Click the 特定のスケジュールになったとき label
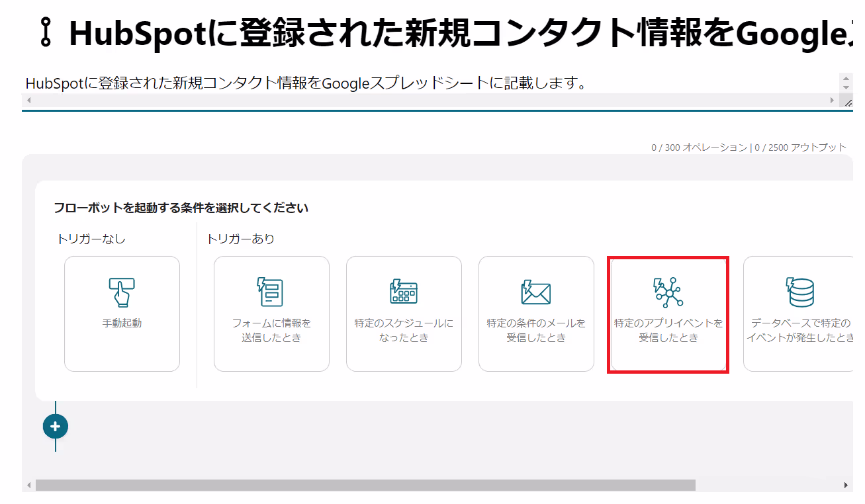The height and width of the screenshot is (504, 865). 404,331
